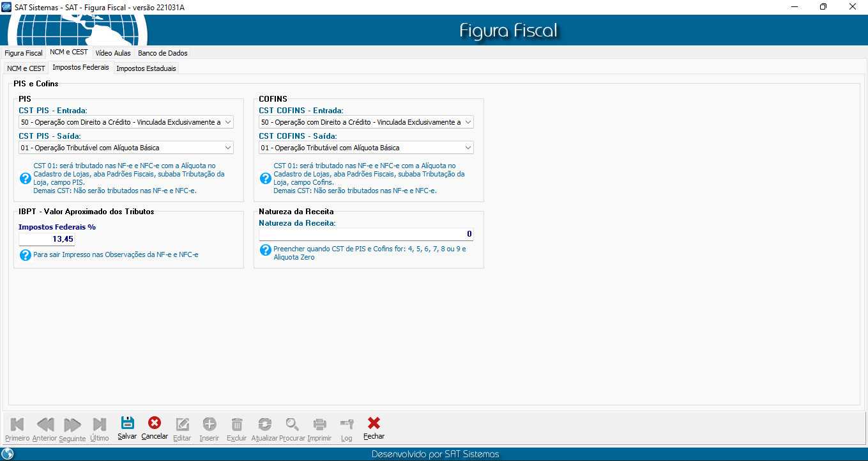Expand the CST COFINS - Entrada combo box

(x=468, y=122)
